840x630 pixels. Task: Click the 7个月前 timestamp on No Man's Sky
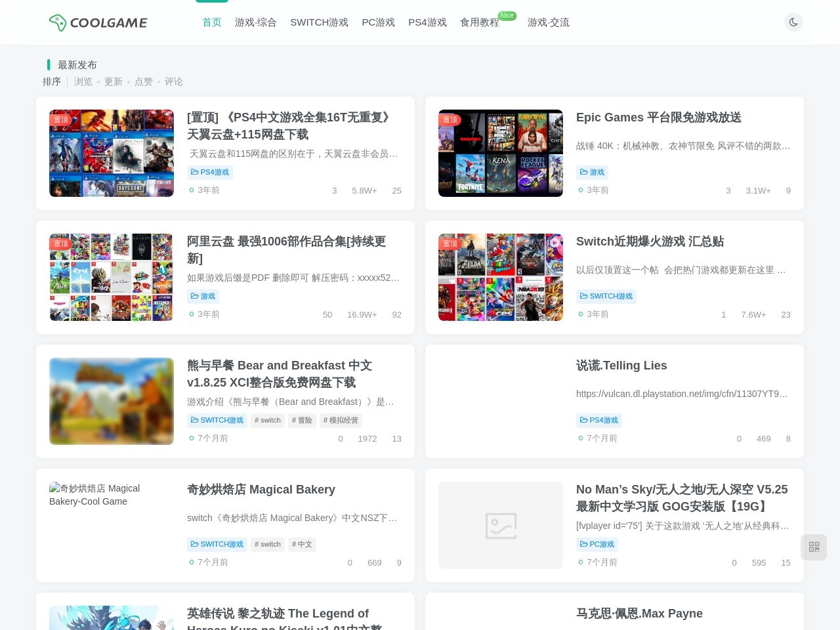click(x=602, y=562)
